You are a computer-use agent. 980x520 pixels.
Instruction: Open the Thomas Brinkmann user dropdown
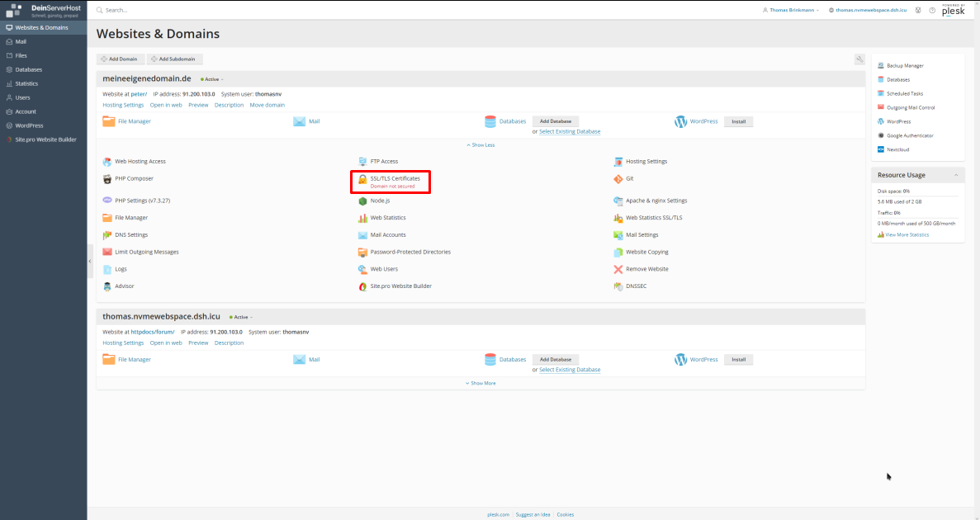pyautogui.click(x=791, y=10)
